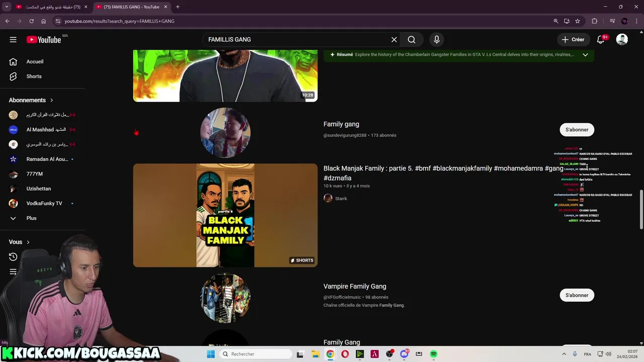
Task: Open the Chrome profile avatar
Action: click(x=624, y=21)
